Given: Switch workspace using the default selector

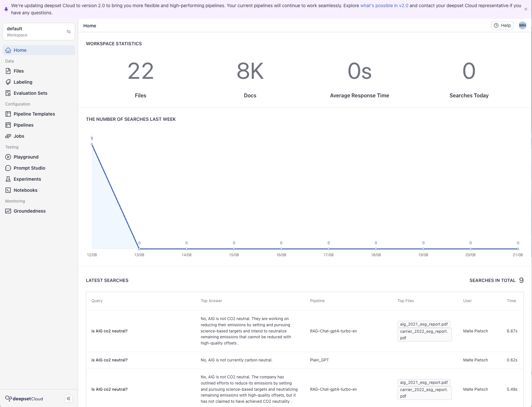Looking at the screenshot, I should tap(39, 32).
